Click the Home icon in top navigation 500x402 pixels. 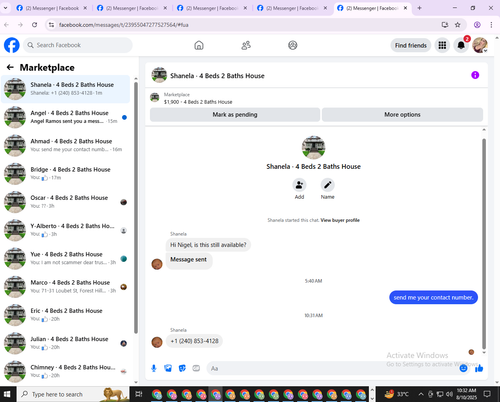[x=199, y=45]
